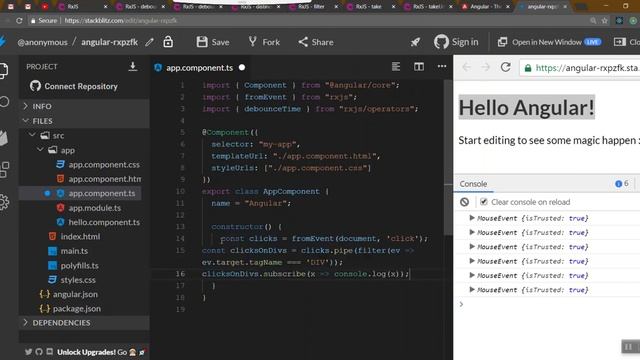Open package.json file

tap(70, 309)
